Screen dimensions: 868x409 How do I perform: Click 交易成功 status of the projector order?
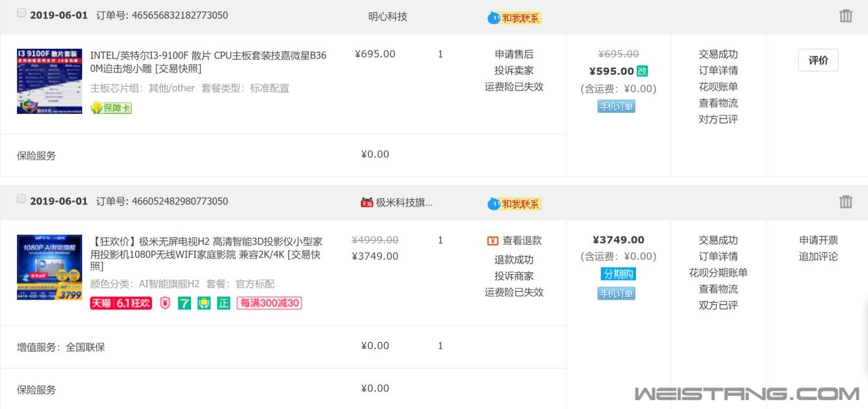[x=718, y=240]
